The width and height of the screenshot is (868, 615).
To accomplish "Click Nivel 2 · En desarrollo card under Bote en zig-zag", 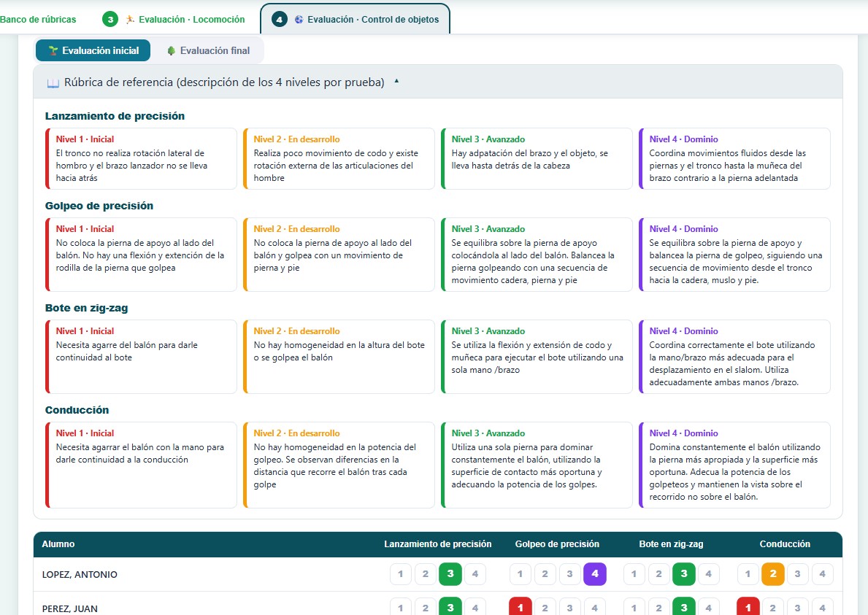I will pyautogui.click(x=339, y=357).
